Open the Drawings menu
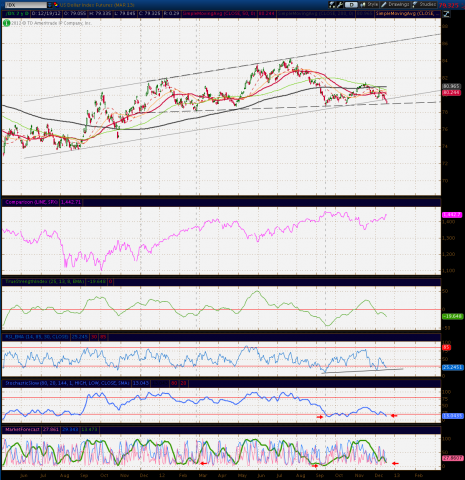The image size is (465, 480). [395, 5]
